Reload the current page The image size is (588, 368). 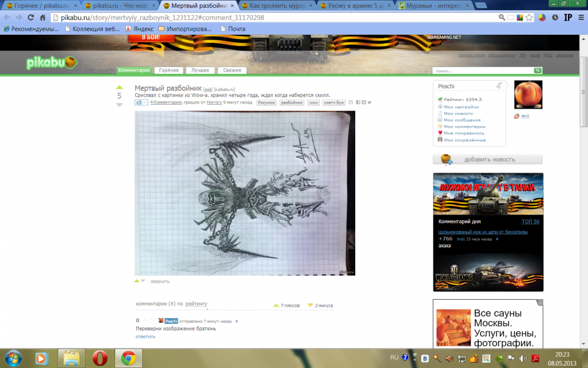click(31, 18)
